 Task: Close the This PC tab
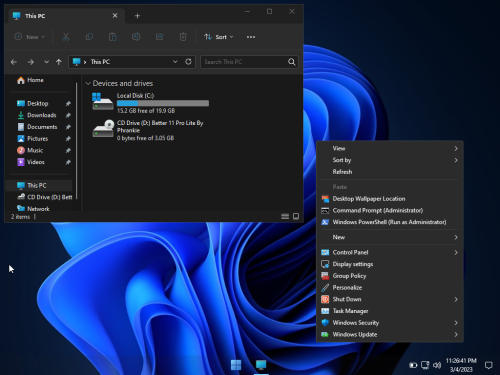(x=115, y=16)
